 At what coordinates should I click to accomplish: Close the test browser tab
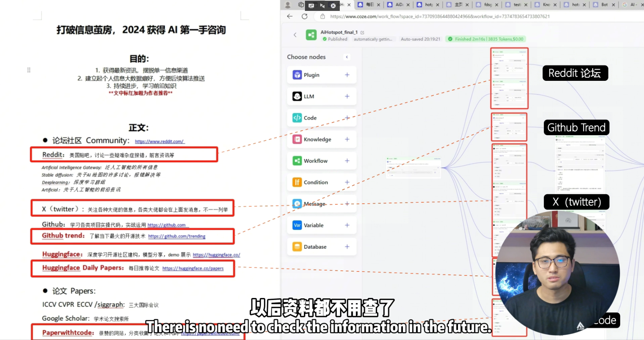pyautogui.click(x=526, y=5)
